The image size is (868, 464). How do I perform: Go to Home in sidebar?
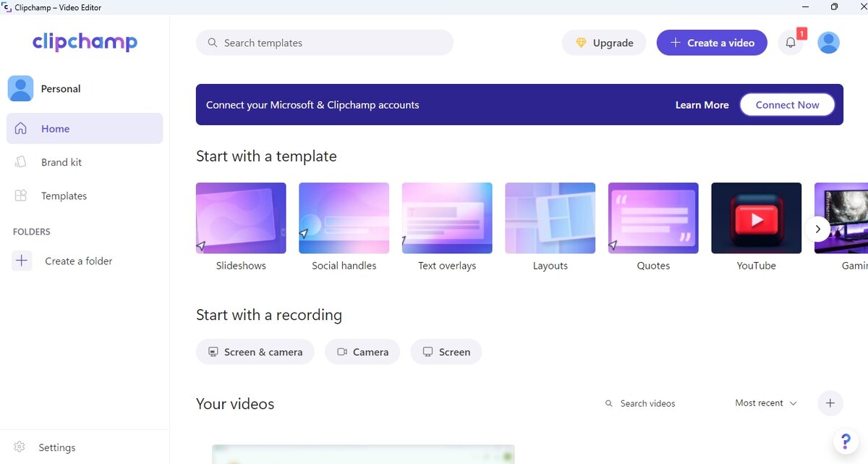[x=85, y=128]
